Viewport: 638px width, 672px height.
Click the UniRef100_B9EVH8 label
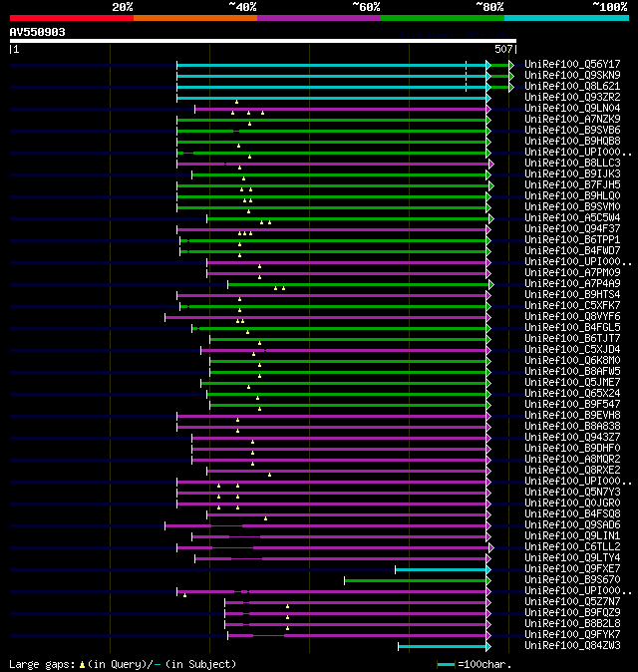(x=572, y=416)
